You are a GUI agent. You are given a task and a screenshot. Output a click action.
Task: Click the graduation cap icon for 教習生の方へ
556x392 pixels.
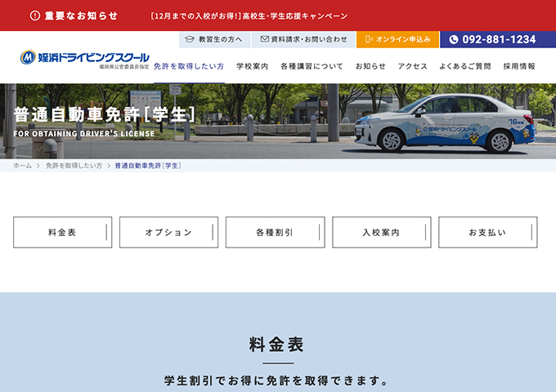point(190,39)
